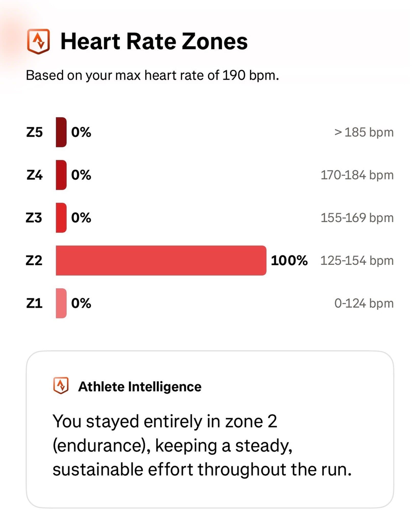The width and height of the screenshot is (420, 510).
Task: Click the Strava logo beside Heart Rate Zones
Action: pyautogui.click(x=38, y=42)
